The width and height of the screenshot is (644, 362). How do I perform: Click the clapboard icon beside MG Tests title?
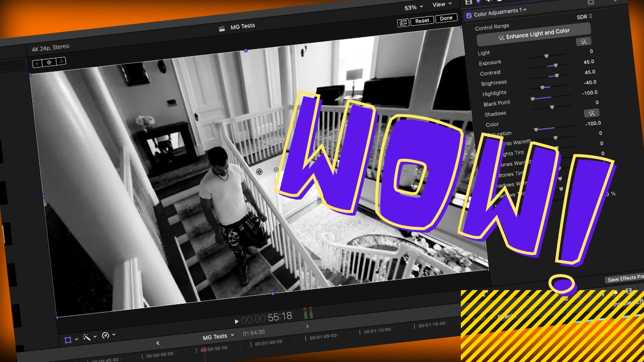(x=221, y=28)
